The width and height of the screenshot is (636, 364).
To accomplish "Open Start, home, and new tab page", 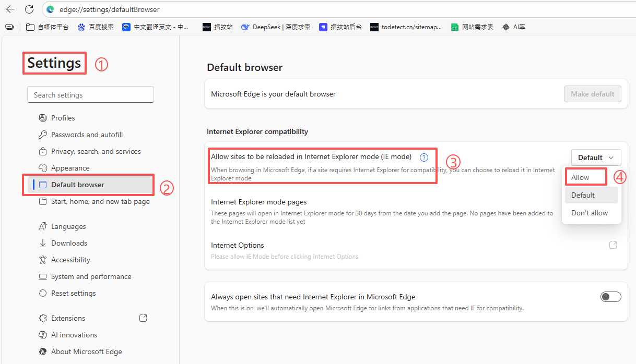I will tap(90, 201).
